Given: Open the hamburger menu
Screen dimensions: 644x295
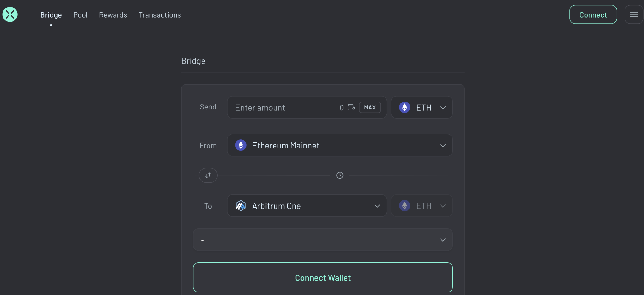Looking at the screenshot, I should point(634,14).
